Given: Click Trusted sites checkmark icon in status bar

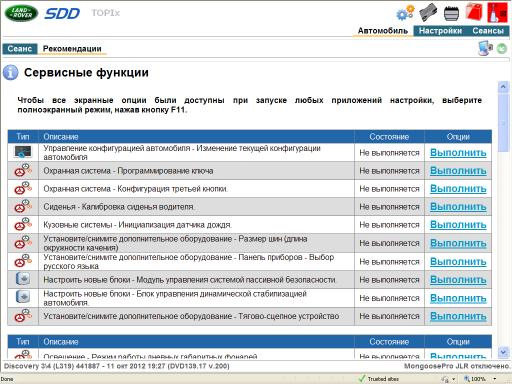Looking at the screenshot, I should point(362,379).
